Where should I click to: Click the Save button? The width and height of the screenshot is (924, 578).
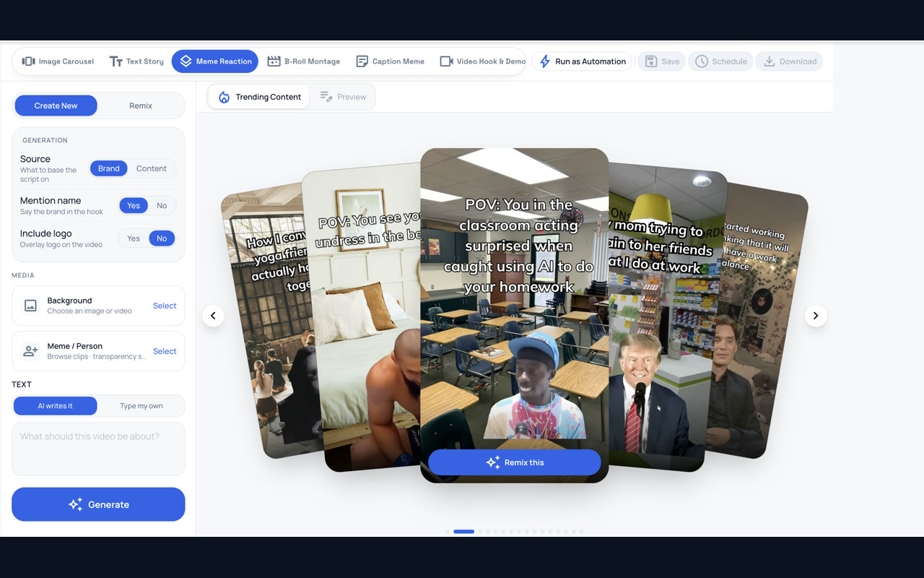(x=661, y=61)
